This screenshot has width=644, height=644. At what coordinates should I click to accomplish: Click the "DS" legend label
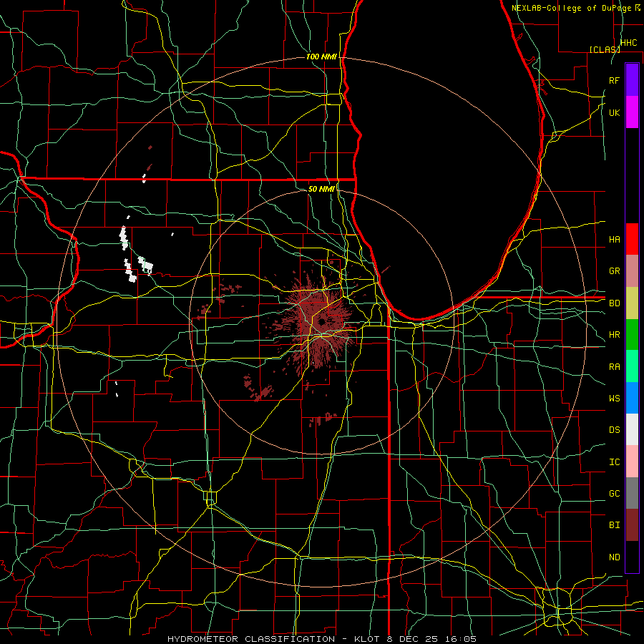point(614,430)
